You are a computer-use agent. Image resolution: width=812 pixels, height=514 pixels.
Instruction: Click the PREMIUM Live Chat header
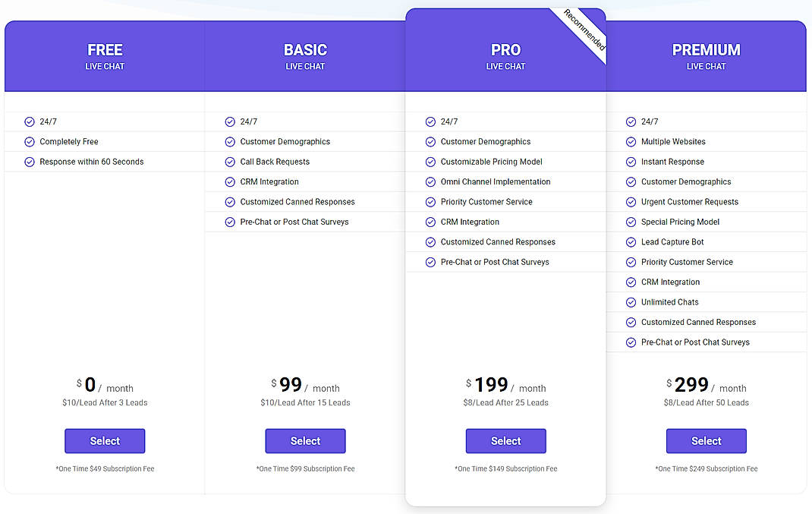706,56
